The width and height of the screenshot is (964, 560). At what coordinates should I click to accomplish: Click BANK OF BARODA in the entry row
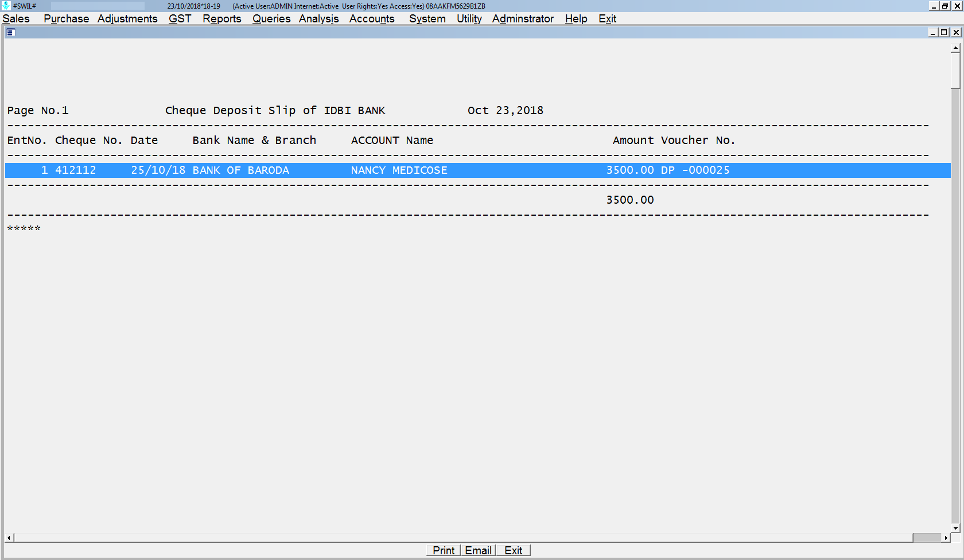tap(241, 170)
